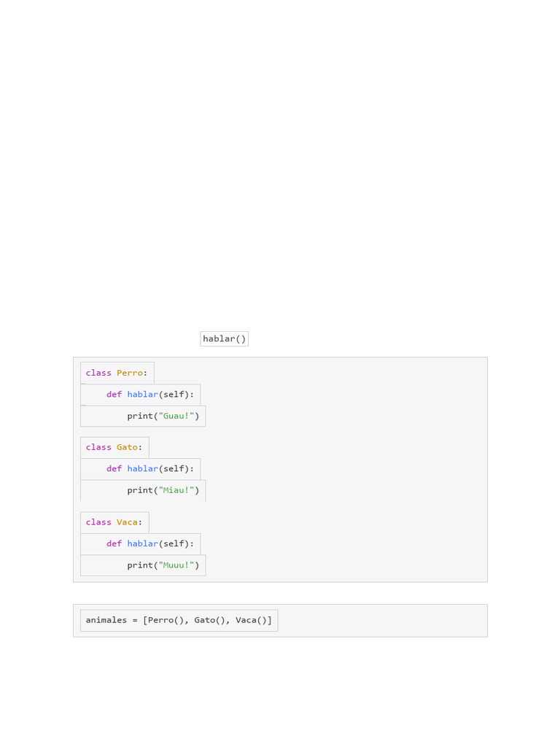Click the inline hablar() code label
Viewport: 560px width, 747px height.
coord(225,338)
